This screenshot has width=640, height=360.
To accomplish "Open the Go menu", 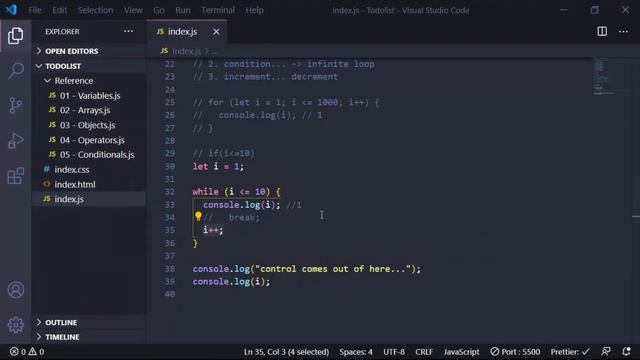I will click(159, 10).
